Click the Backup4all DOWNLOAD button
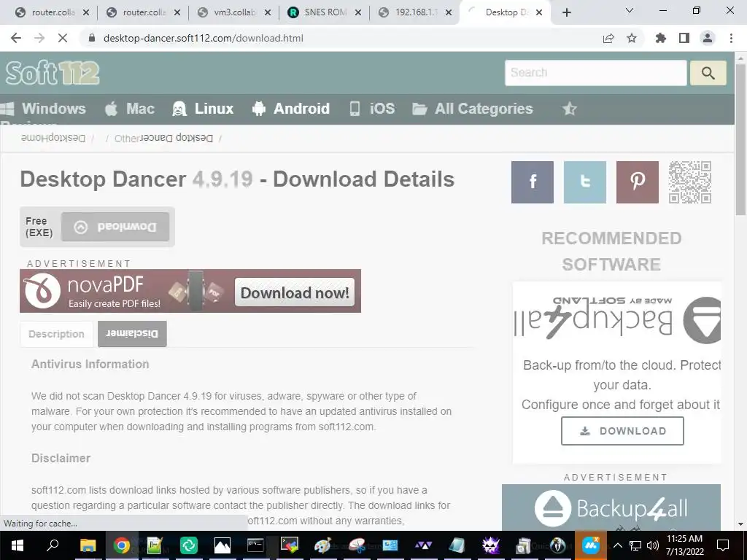Viewport: 747px width, 560px height. 622,431
